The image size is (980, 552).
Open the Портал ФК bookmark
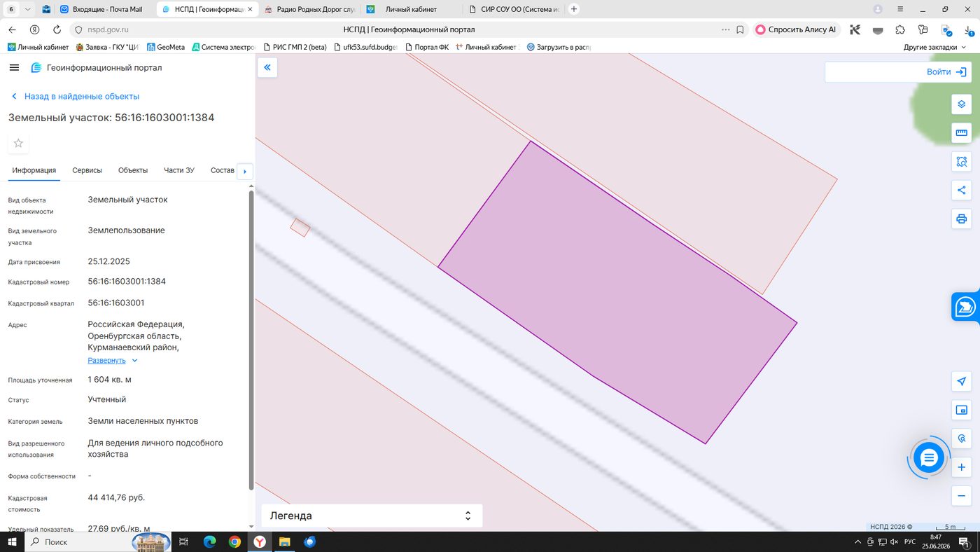pos(426,47)
